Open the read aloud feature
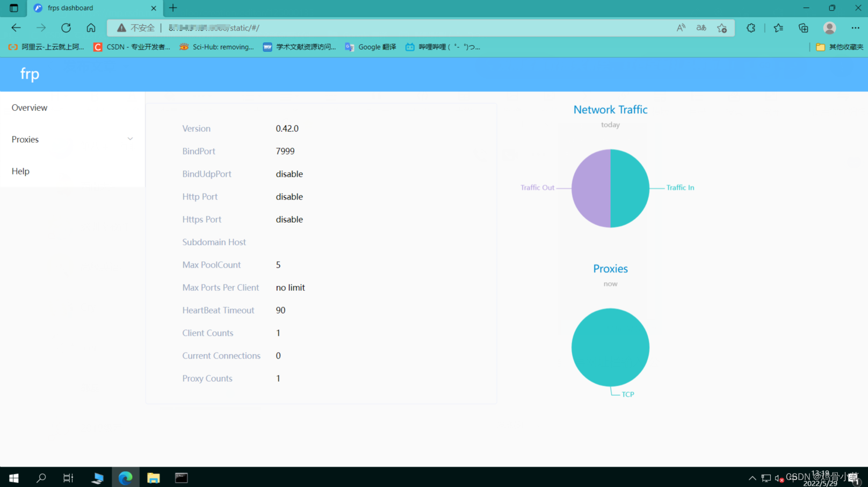Image resolution: width=868 pixels, height=487 pixels. [x=681, y=28]
